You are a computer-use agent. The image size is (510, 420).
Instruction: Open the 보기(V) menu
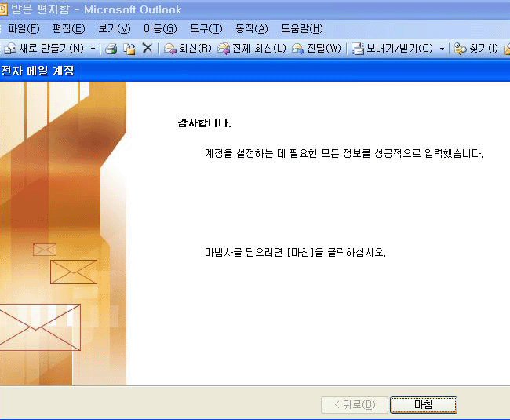pyautogui.click(x=115, y=29)
